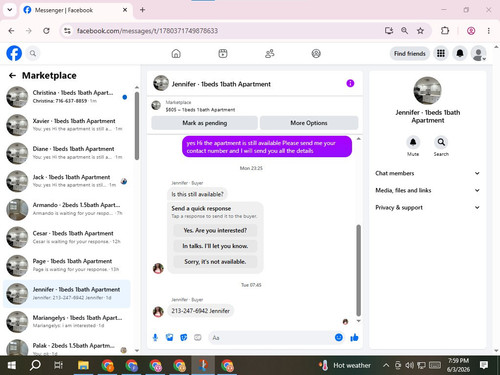Expand Media, files and links section
The width and height of the screenshot is (500, 375).
(428, 190)
